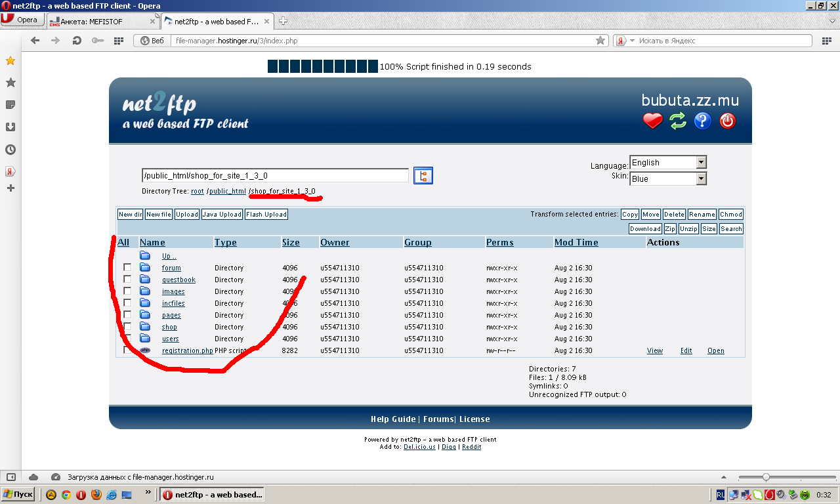
Task: Tick the checkbox for the images directory
Action: click(x=127, y=291)
